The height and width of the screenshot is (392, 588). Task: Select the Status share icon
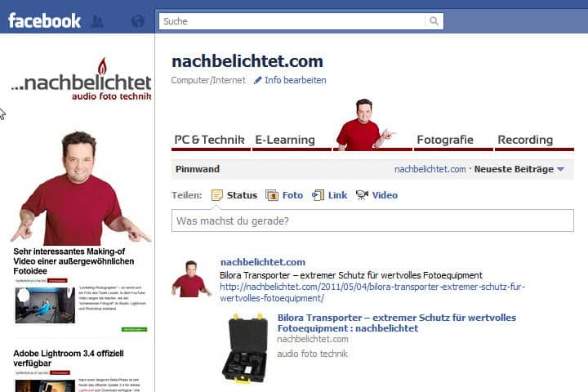(x=216, y=195)
